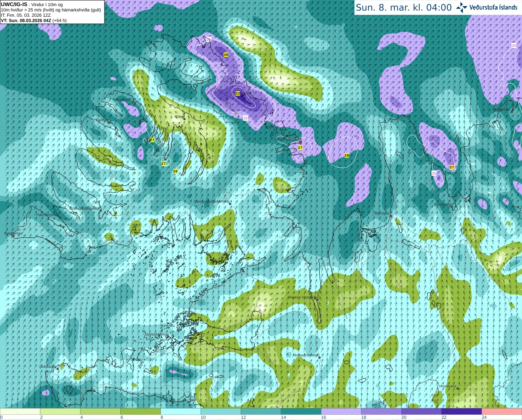Click the white 25 contour label beside the 32 marker
This screenshot has width=522, height=420.
point(246,118)
